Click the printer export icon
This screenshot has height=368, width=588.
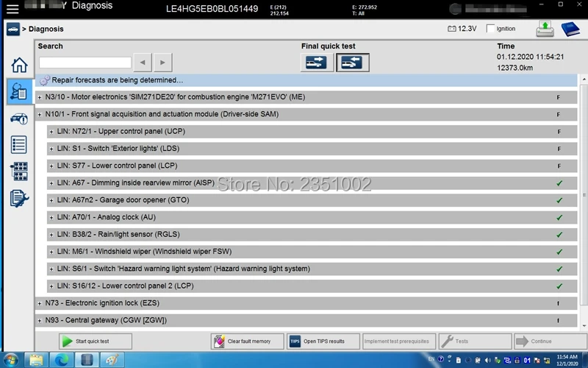coord(545,29)
